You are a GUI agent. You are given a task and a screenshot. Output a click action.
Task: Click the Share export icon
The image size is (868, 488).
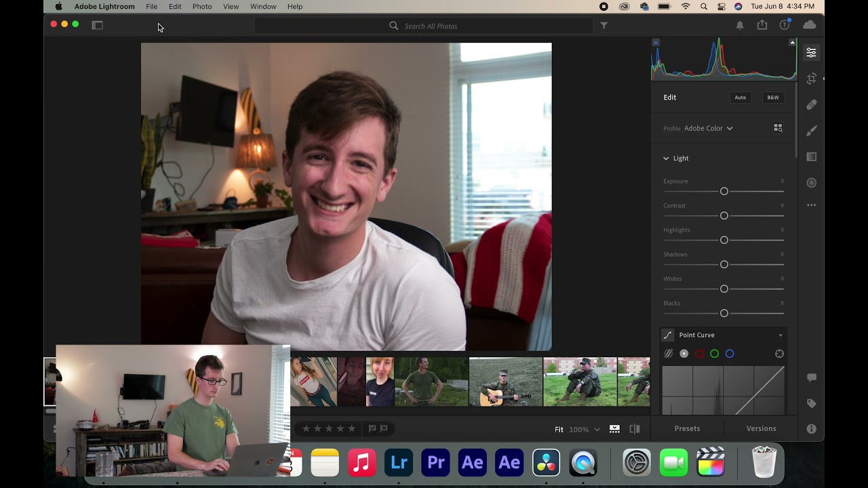[762, 25]
